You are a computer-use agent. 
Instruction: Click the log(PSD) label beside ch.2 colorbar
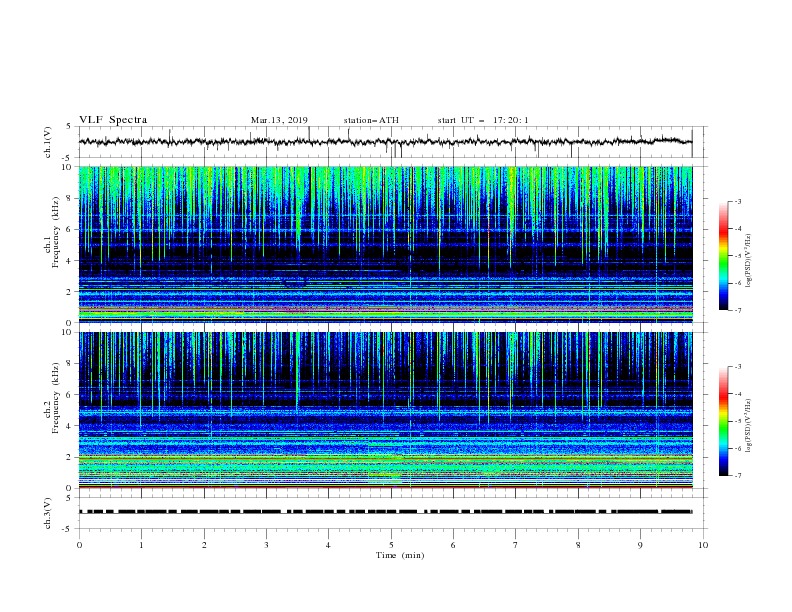748,426
